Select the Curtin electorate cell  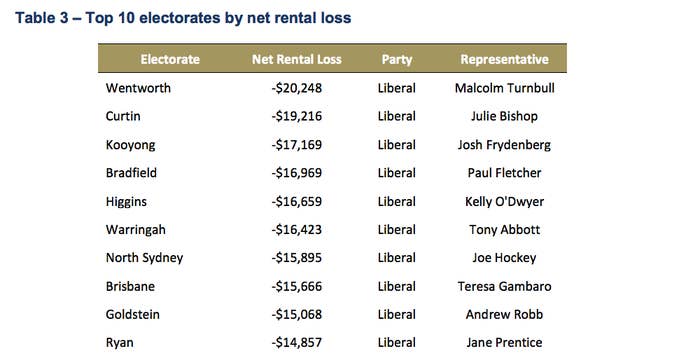pos(123,116)
